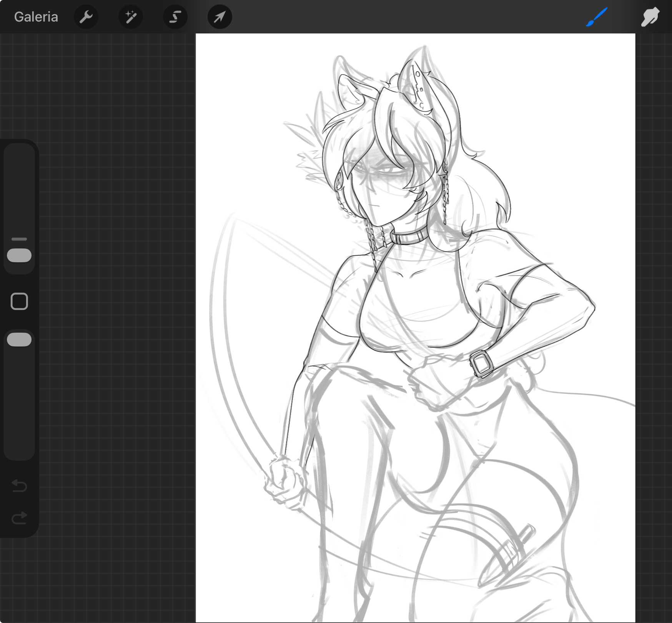Activate the Selection tool S icon
The image size is (672, 623).
click(x=175, y=17)
